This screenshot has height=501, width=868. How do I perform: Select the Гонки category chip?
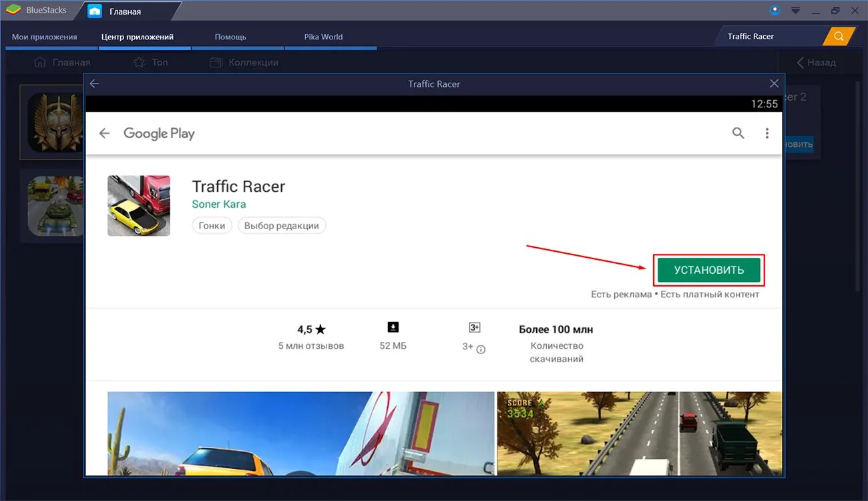(x=212, y=226)
